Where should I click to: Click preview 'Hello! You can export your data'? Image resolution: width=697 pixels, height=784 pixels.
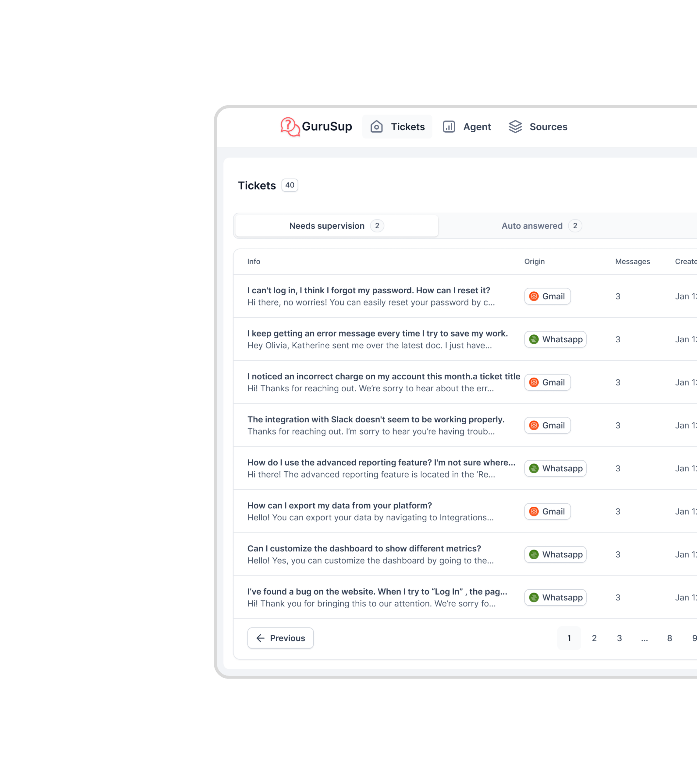click(x=371, y=517)
